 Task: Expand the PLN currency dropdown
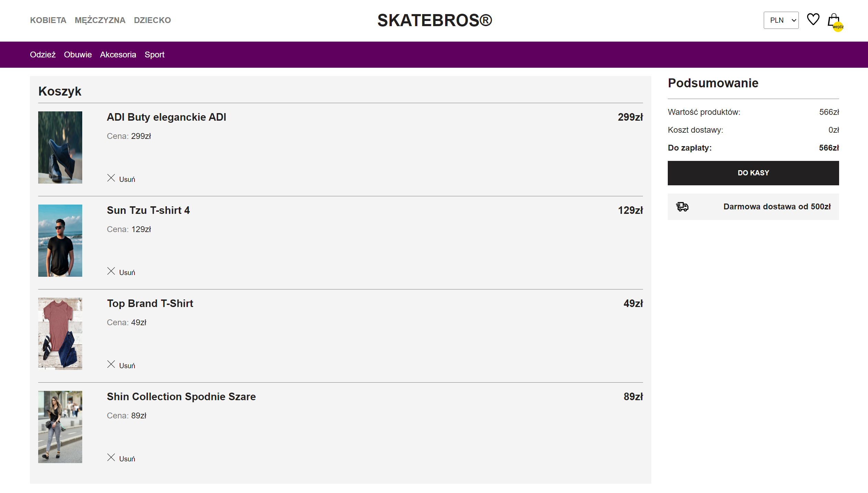pyautogui.click(x=781, y=20)
